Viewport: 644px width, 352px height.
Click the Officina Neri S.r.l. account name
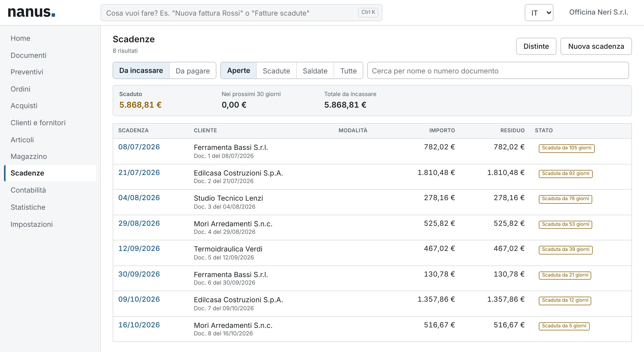coord(598,12)
